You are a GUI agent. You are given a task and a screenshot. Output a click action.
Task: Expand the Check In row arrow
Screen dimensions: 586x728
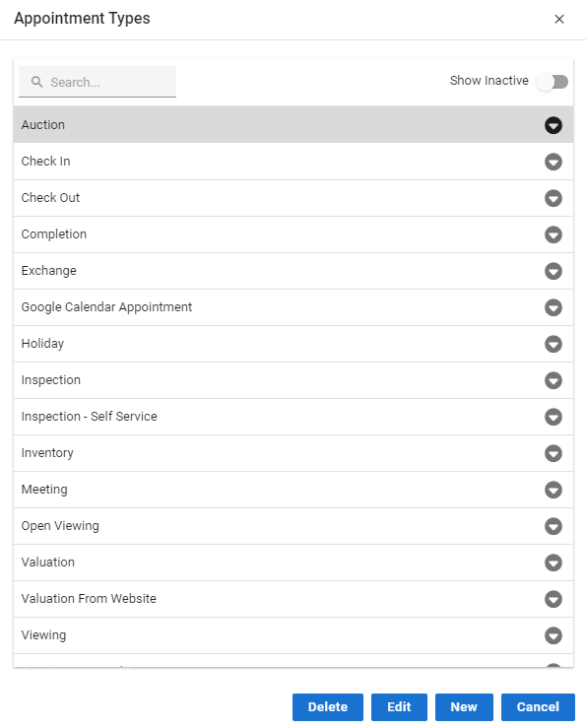pos(553,162)
